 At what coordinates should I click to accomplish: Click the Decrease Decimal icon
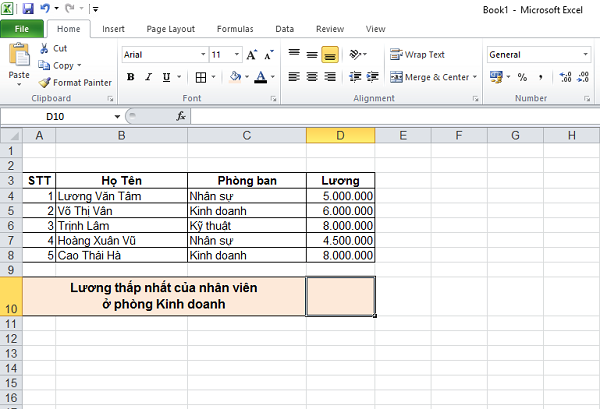583,77
